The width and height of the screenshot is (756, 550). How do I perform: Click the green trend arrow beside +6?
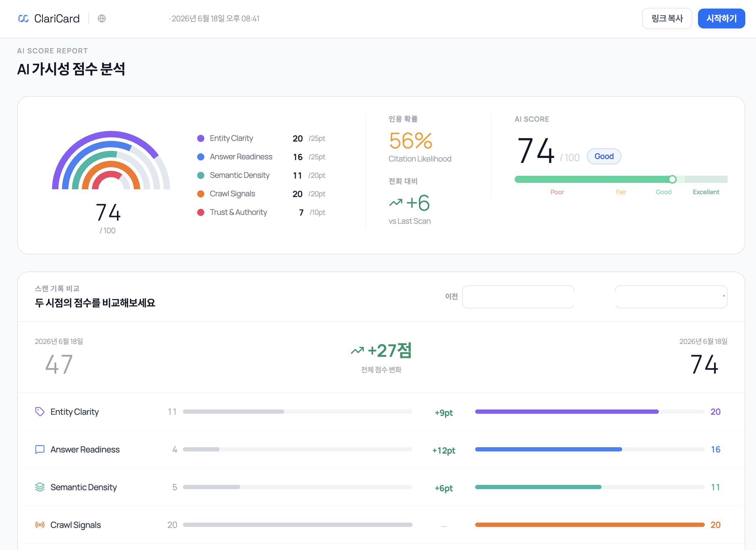coord(396,203)
